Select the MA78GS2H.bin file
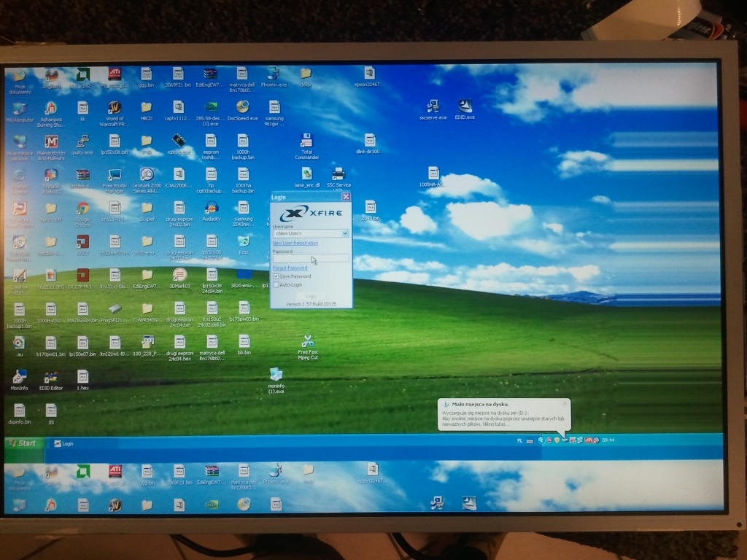 point(82,313)
